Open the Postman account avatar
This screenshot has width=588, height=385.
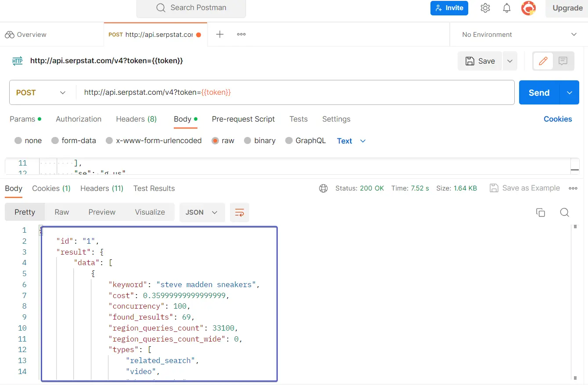tap(528, 8)
